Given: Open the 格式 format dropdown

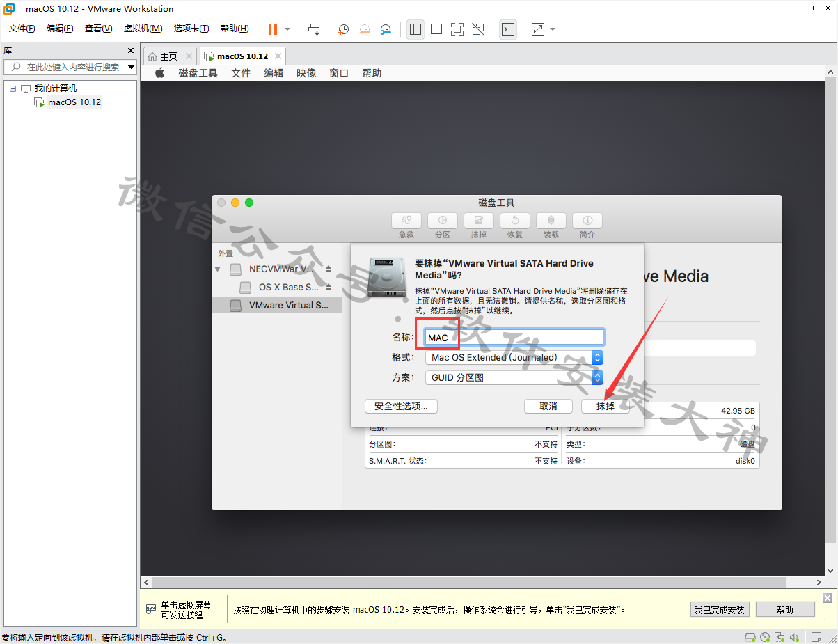Looking at the screenshot, I should pyautogui.click(x=514, y=357).
